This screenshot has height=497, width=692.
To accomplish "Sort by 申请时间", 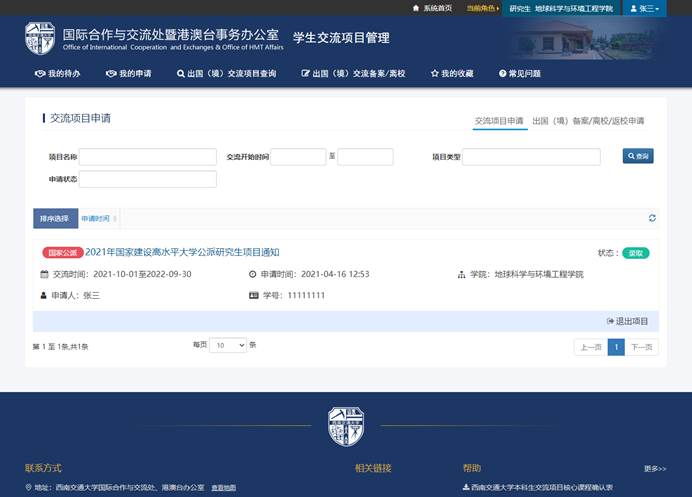I will pos(98,218).
